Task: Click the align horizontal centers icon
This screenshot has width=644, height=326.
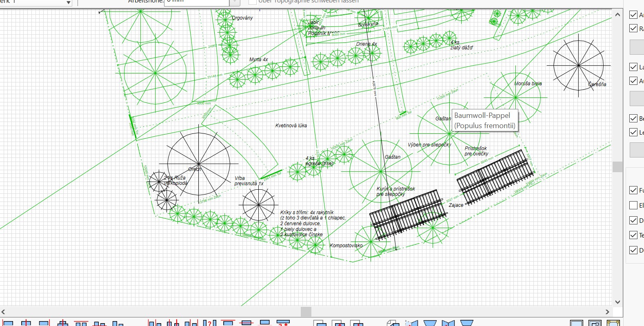Action: tap(26, 323)
